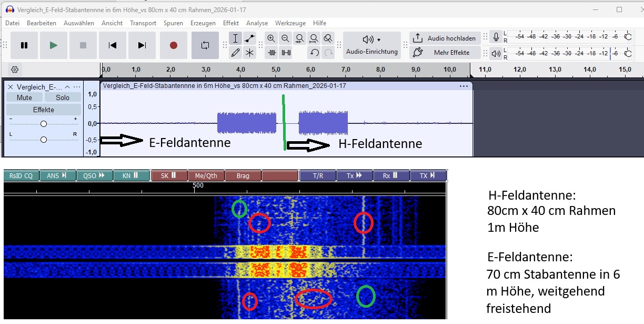Toggle the Loop playback button

point(205,45)
